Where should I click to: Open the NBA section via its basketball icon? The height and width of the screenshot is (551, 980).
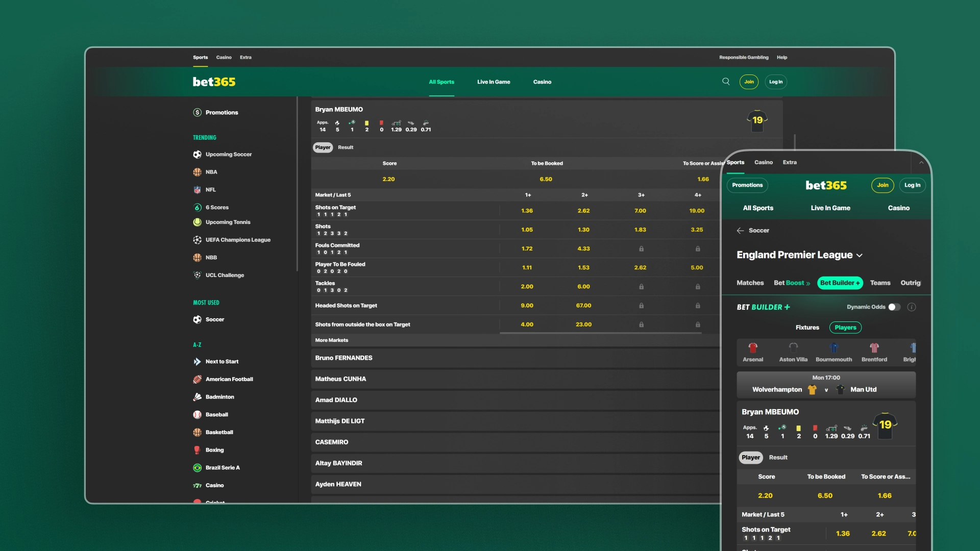point(198,172)
